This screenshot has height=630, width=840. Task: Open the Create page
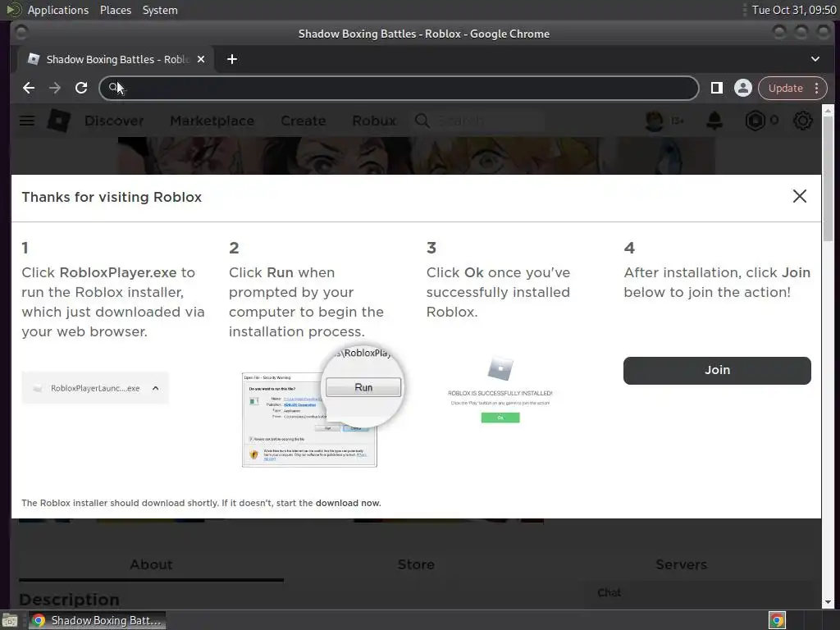[x=304, y=121]
